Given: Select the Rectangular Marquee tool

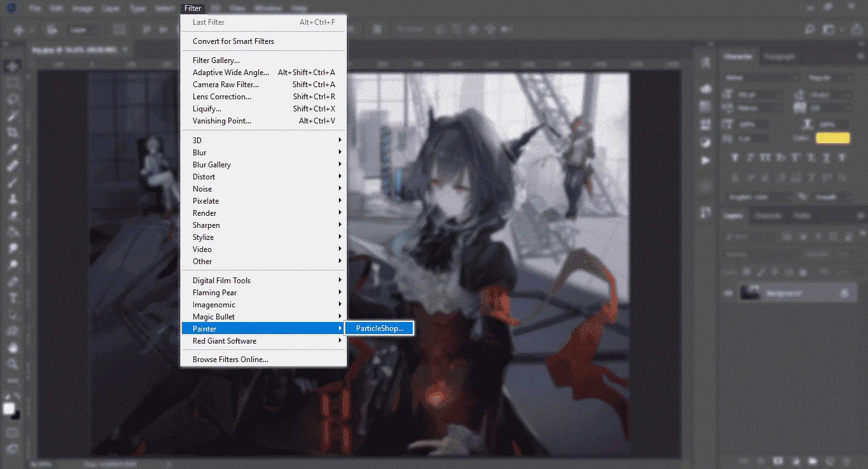Looking at the screenshot, I should 12,83.
